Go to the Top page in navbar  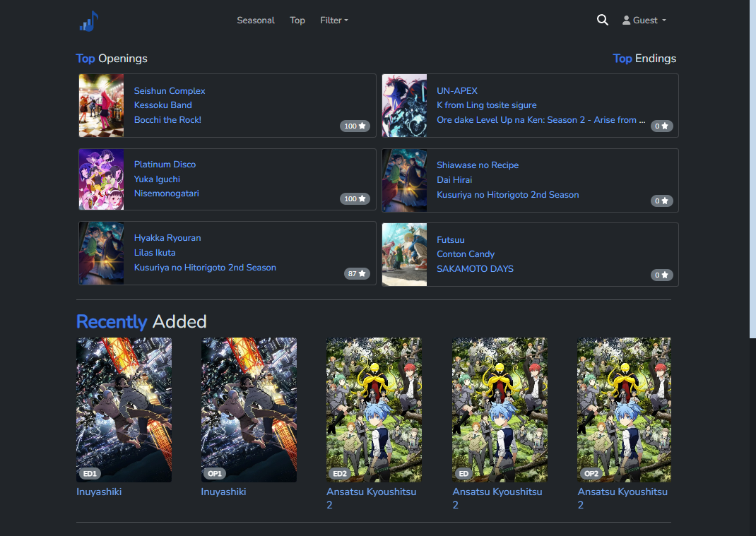(x=297, y=20)
